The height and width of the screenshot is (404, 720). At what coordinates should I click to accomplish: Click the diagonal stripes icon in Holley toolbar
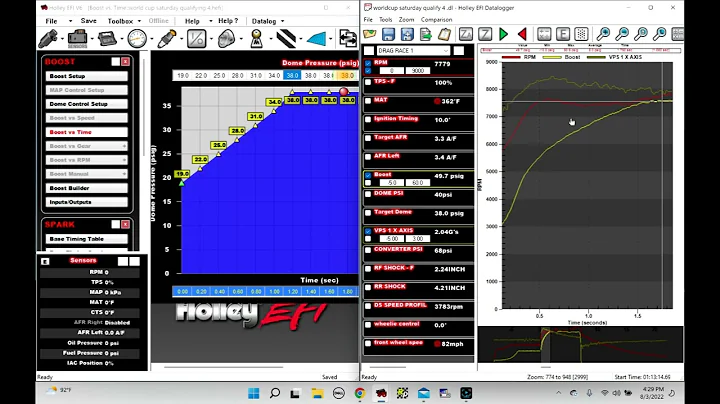[287, 39]
